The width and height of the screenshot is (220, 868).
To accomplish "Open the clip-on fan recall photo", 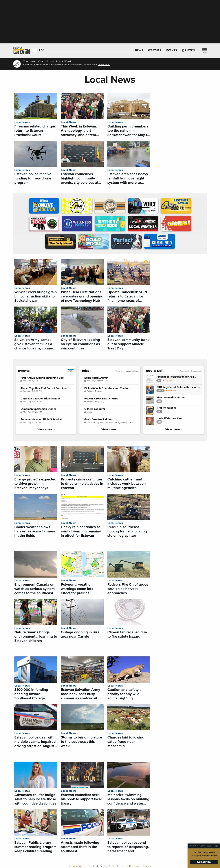I will 129,612.
